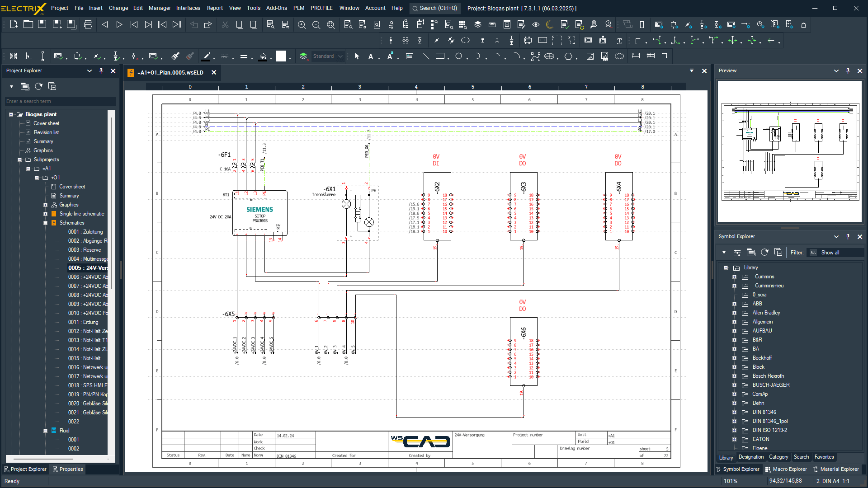868x488 pixels.
Task: Zoom in with magnifier plus
Action: click(x=302, y=24)
